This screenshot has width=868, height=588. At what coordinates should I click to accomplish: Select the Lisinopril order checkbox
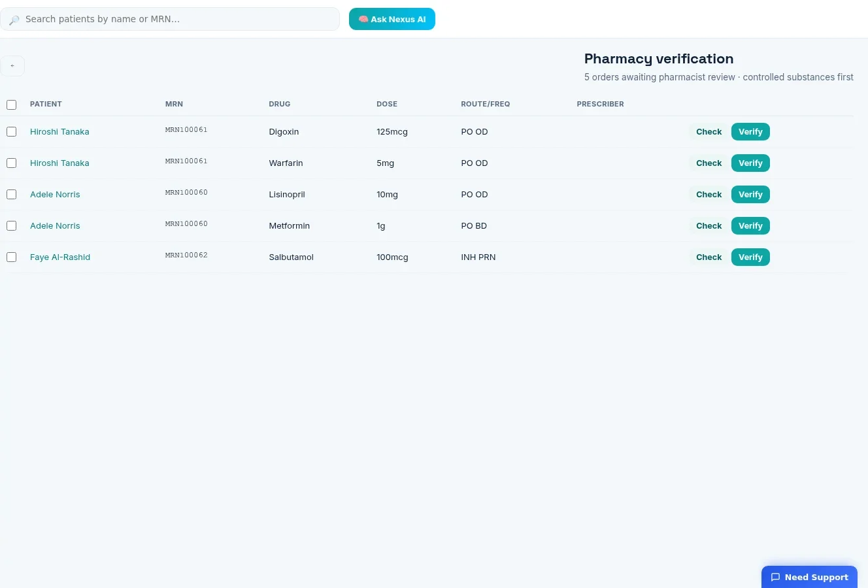(11, 194)
